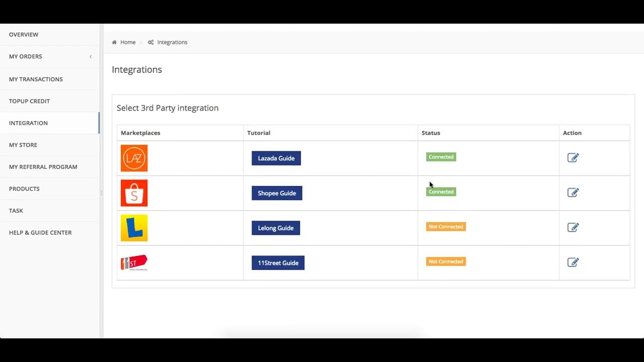This screenshot has height=362, width=644.
Task: Open My Store in the sidebar
Action: pos(50,145)
